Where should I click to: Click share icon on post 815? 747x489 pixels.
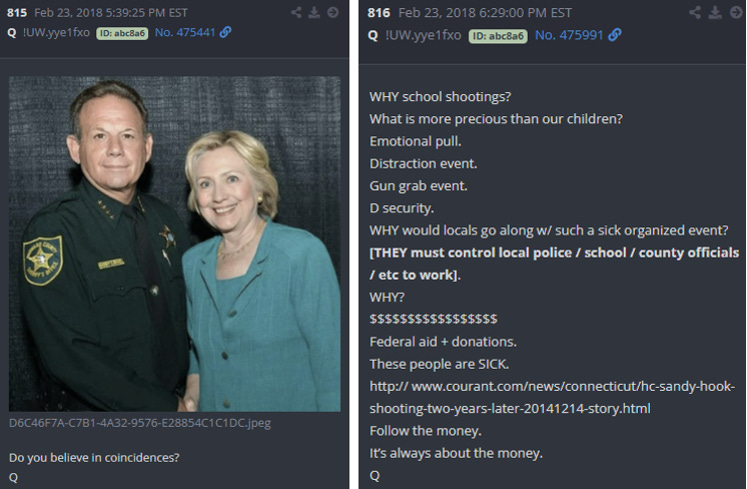click(296, 12)
